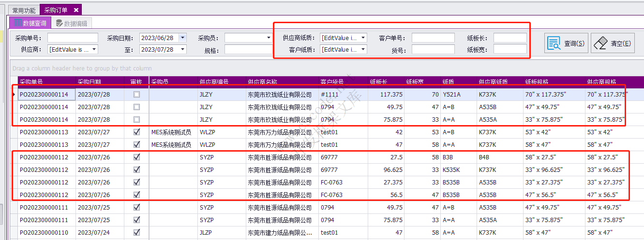The image size is (644, 240).
Task: Switch to the 数据编辑 tab
Action: [72, 23]
